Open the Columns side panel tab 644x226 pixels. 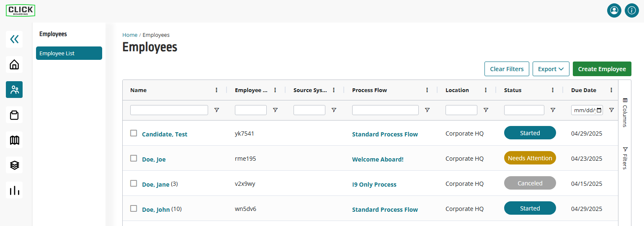pyautogui.click(x=625, y=113)
